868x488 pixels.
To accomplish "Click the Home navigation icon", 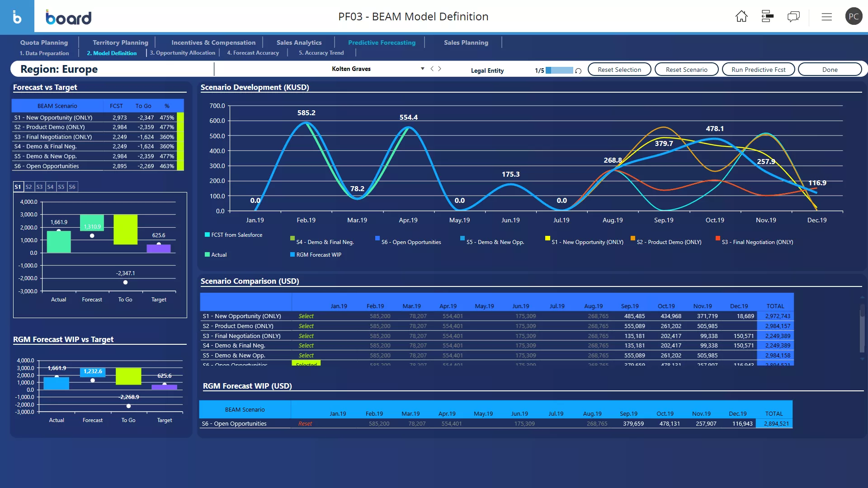I will pos(741,16).
